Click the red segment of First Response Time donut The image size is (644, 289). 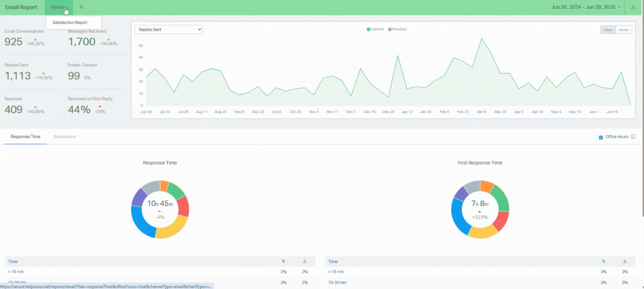[x=501, y=220]
